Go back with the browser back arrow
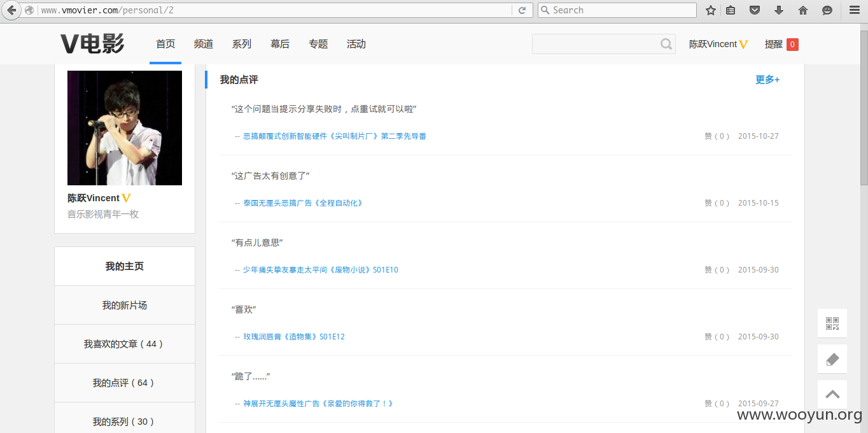868x433 pixels. [11, 10]
